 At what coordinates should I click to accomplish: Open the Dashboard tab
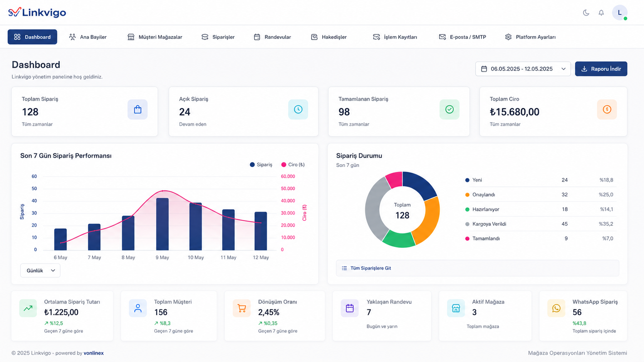pos(32,37)
